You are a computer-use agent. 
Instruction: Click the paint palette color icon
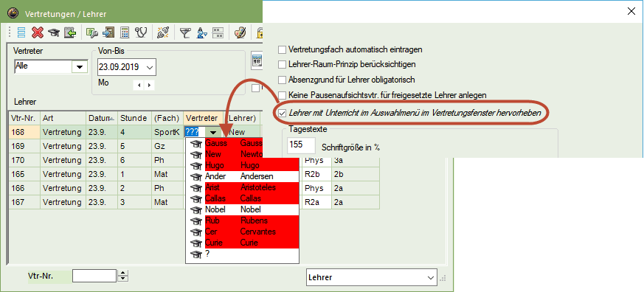coord(240,32)
